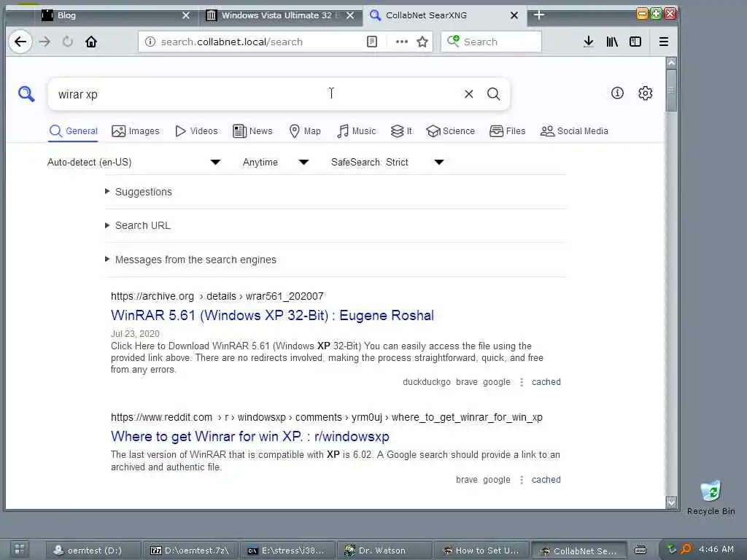Select the General category tab
Image resolution: width=747 pixels, height=560 pixels.
pyautogui.click(x=74, y=131)
